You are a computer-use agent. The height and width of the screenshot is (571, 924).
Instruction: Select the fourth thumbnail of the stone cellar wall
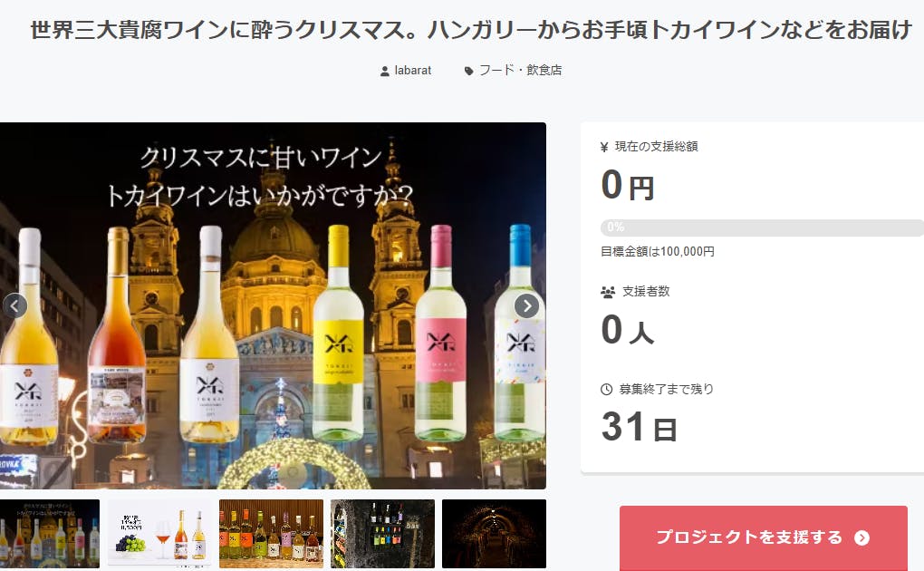[x=382, y=534]
